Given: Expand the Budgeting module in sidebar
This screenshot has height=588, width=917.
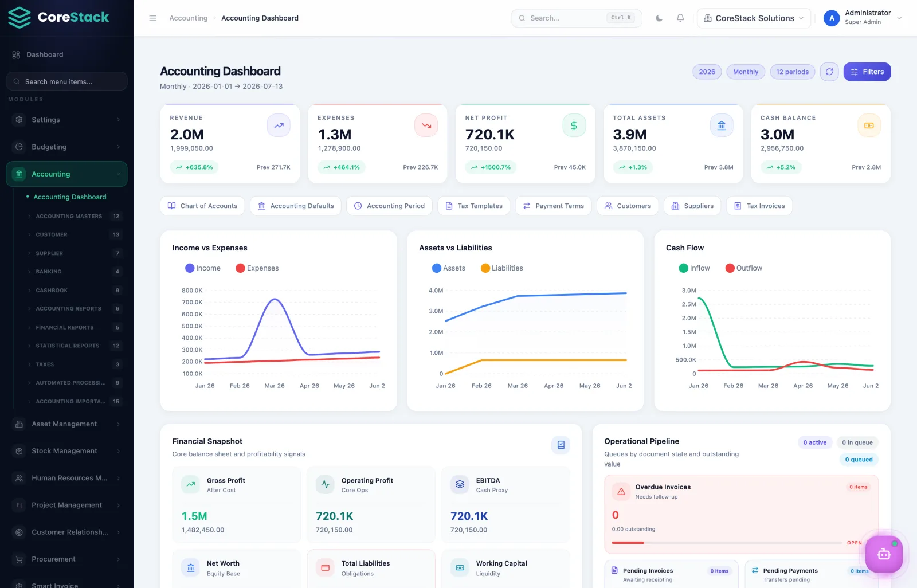Looking at the screenshot, I should [x=66, y=147].
